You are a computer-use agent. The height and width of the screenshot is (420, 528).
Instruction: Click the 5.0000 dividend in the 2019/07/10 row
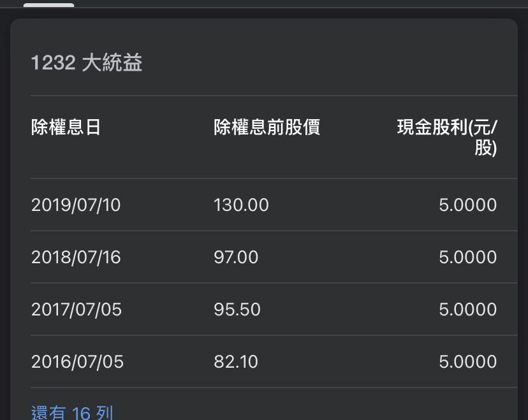(x=467, y=205)
